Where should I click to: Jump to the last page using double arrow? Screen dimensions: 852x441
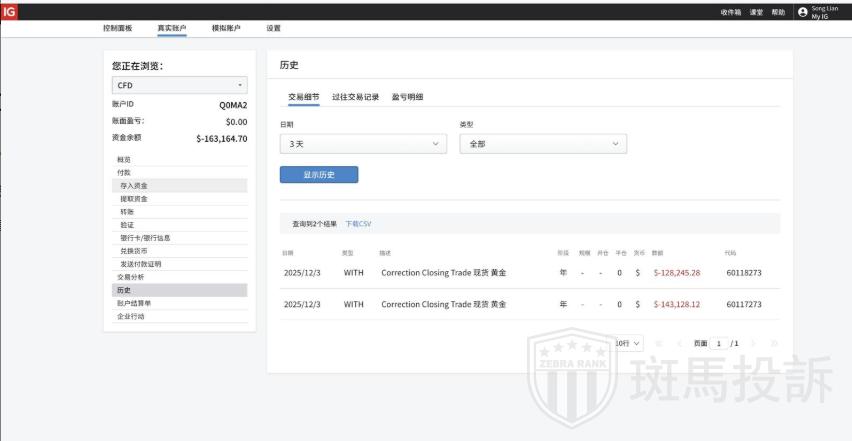[x=773, y=343]
